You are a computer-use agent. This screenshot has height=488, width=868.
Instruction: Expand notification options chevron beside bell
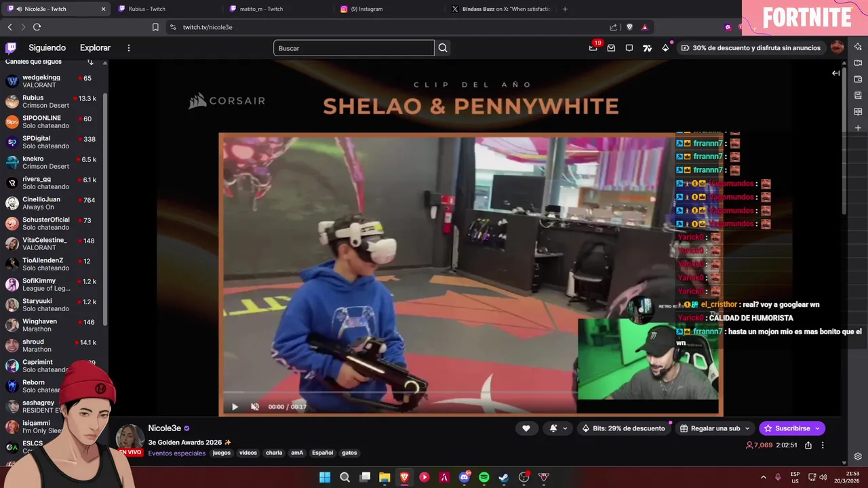(x=565, y=428)
